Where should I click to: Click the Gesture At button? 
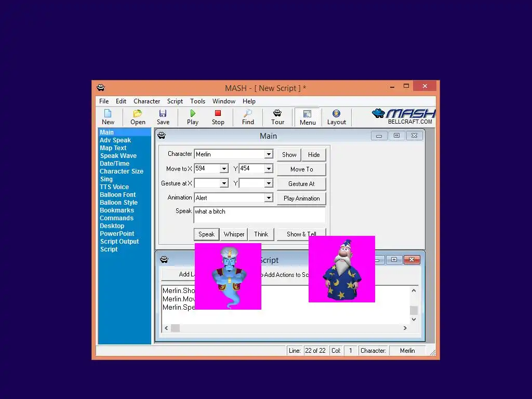[x=302, y=184]
